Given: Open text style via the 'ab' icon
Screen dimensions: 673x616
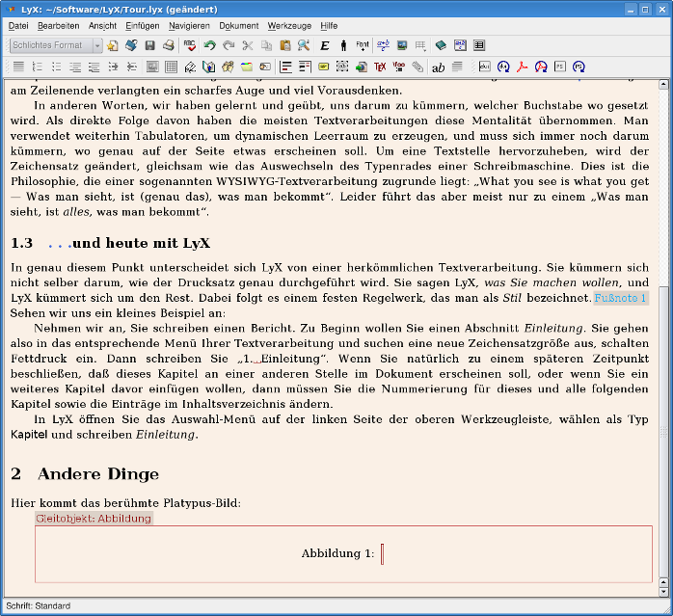Looking at the screenshot, I should coord(439,67).
